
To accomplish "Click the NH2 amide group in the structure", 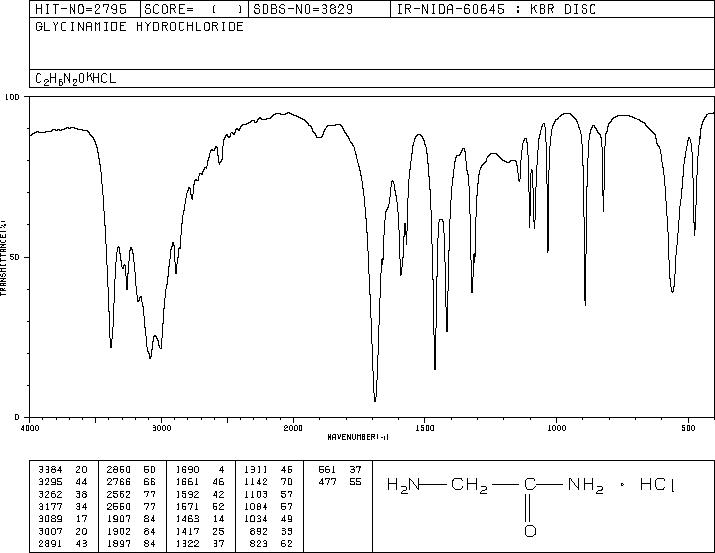I will tap(586, 485).
